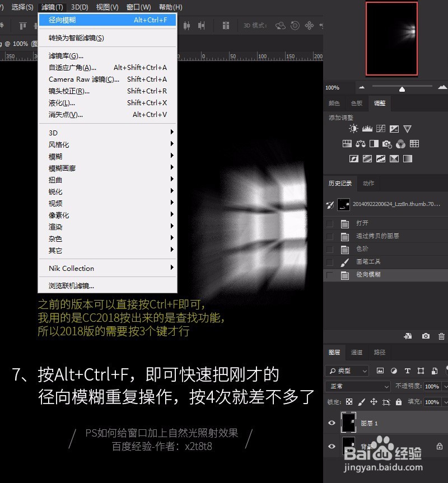Click the delete layer trash icon
The height and width of the screenshot is (483, 448).
tap(441, 336)
